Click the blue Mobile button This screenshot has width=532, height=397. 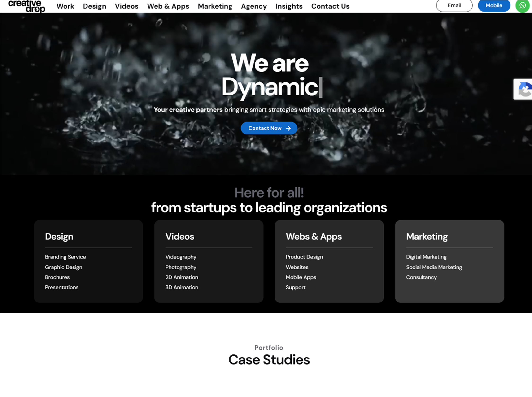pyautogui.click(x=494, y=5)
